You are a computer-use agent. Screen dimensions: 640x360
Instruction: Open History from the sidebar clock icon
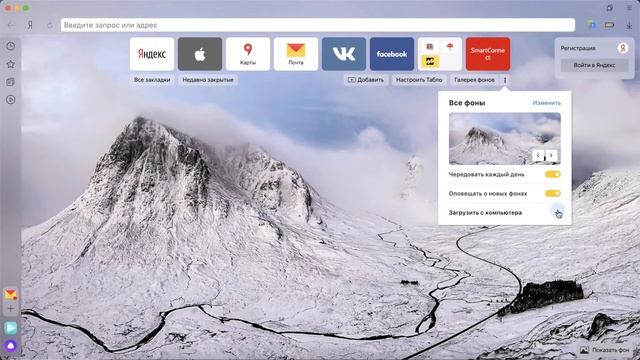tap(11, 46)
